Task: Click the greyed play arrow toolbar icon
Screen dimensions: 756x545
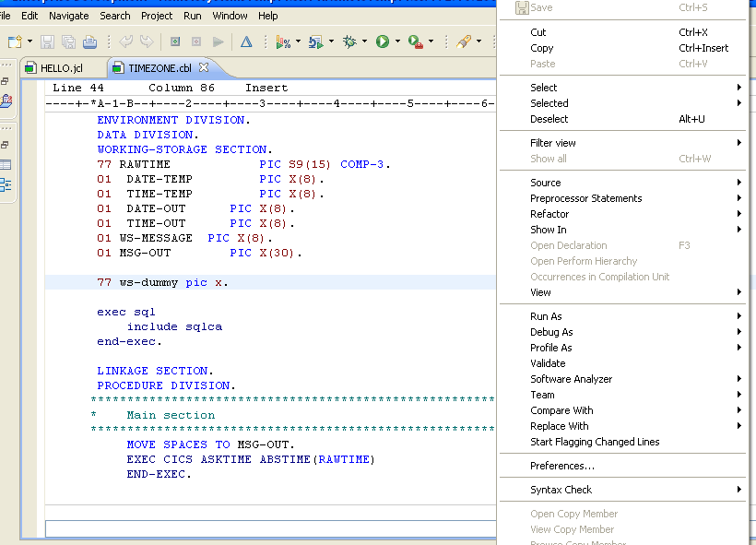Action: [x=219, y=42]
